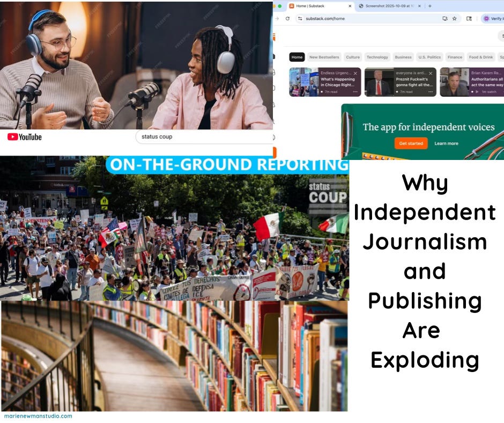Select the Finance category
The height and width of the screenshot is (423, 504).
click(455, 57)
